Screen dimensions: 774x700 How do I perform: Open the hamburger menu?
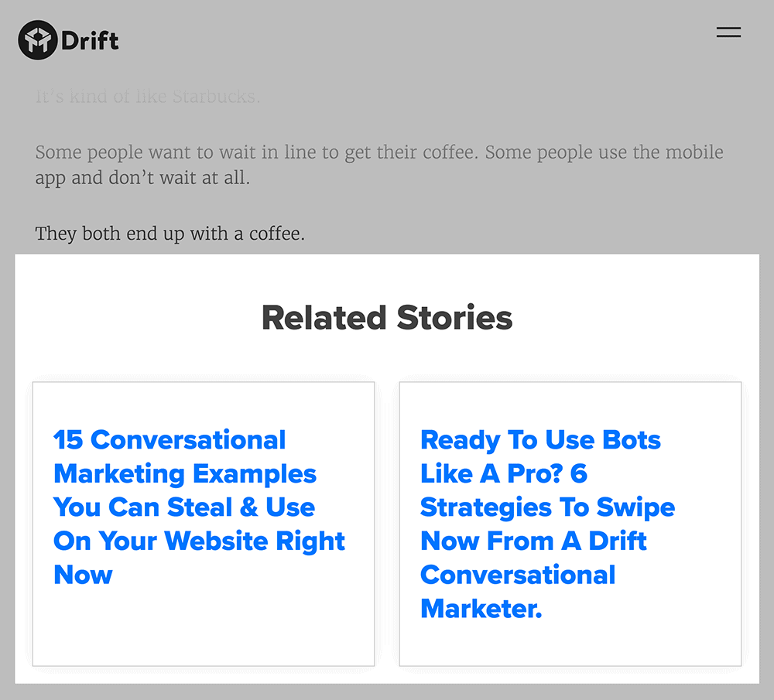pos(728,32)
